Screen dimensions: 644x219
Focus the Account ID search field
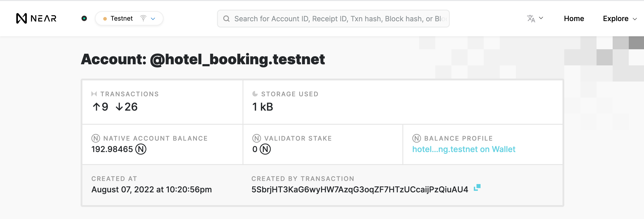tap(333, 19)
